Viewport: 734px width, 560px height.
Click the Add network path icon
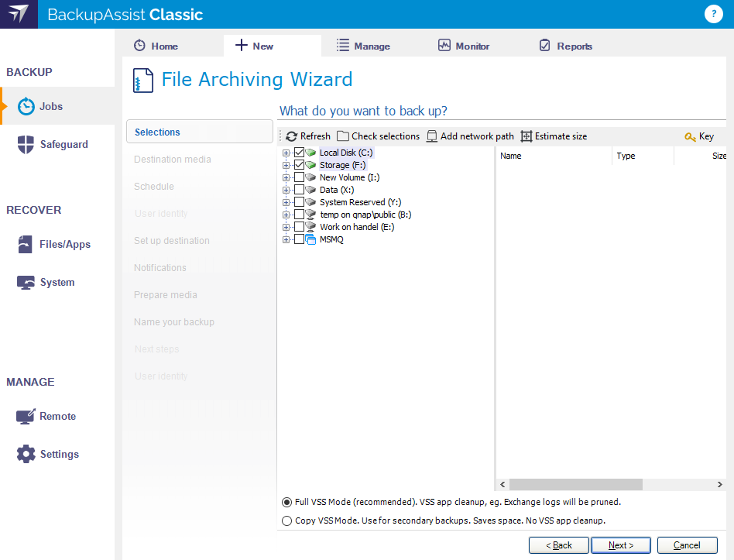[432, 136]
